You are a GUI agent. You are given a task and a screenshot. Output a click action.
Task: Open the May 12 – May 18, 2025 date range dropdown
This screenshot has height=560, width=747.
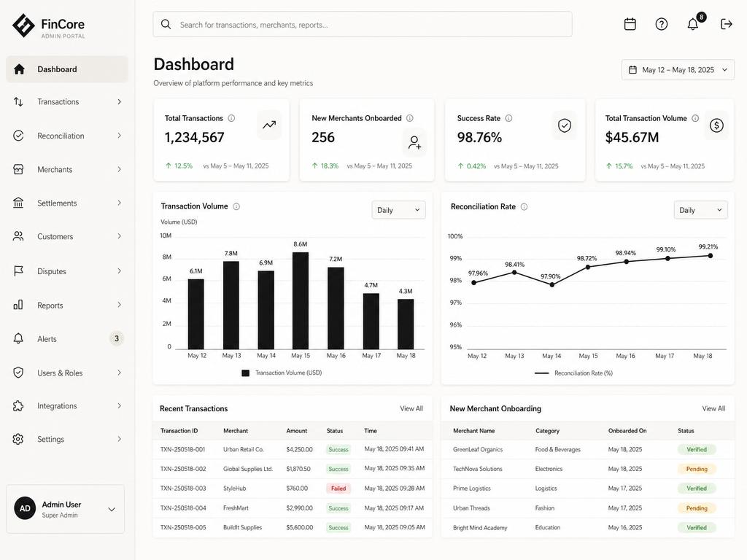click(678, 70)
